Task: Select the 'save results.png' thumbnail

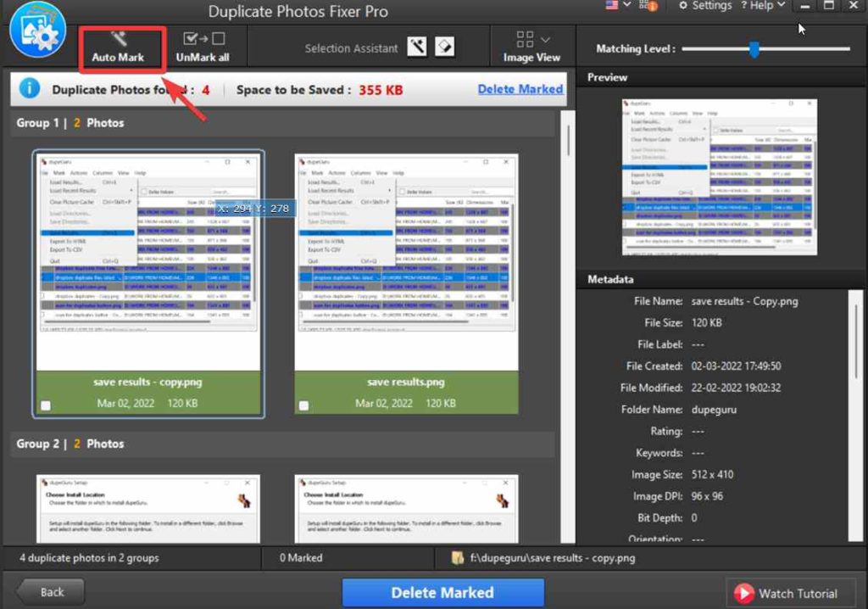Action: (x=406, y=262)
